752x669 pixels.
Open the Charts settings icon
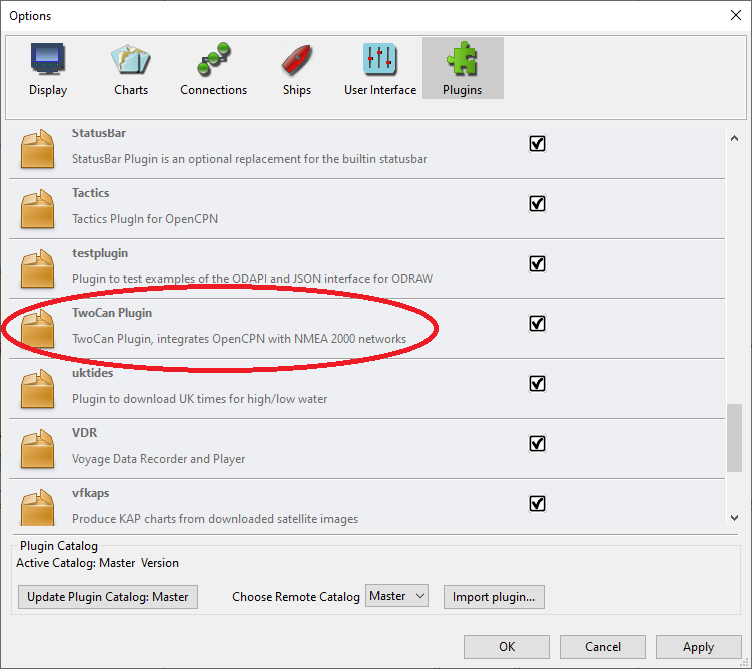click(x=130, y=61)
